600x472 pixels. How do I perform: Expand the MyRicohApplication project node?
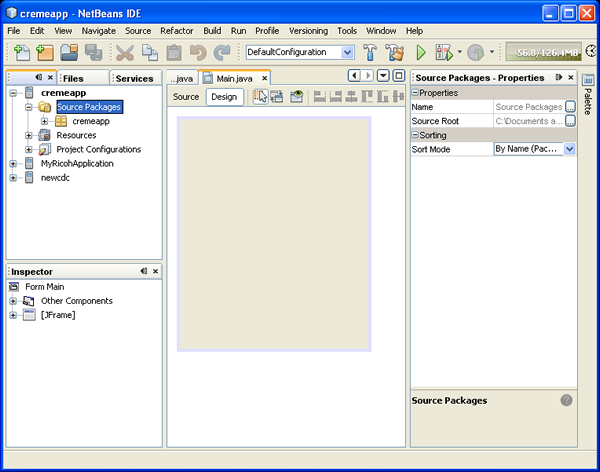coord(14,163)
